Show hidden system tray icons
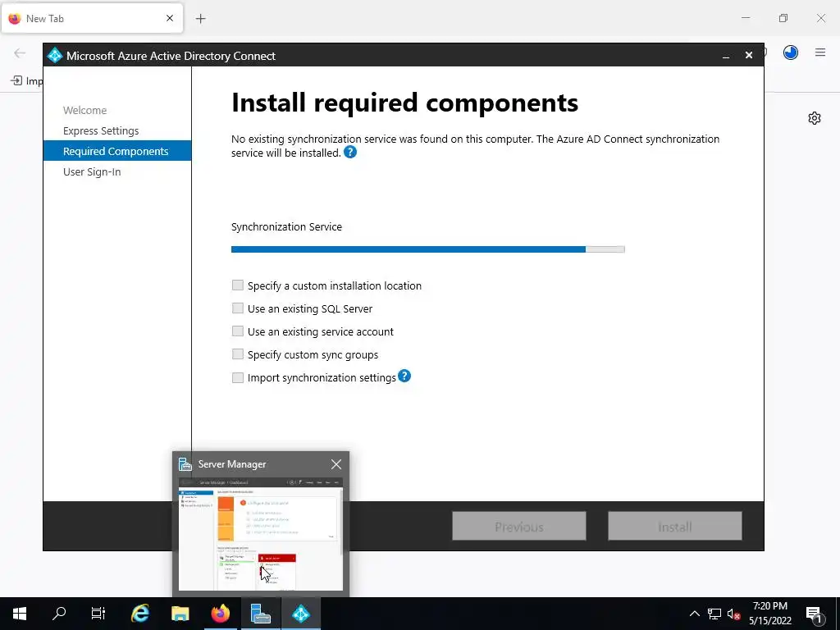Screen dimensions: 840x630 [x=694, y=614]
